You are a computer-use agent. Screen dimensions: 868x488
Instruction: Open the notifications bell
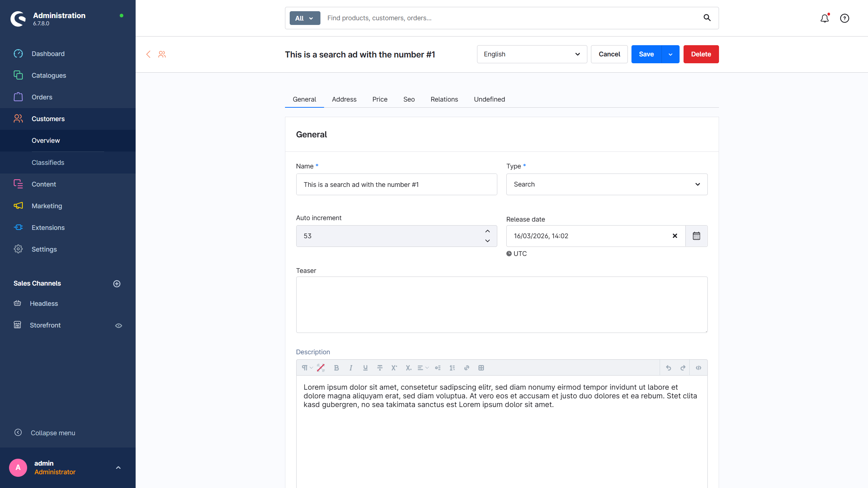(824, 18)
